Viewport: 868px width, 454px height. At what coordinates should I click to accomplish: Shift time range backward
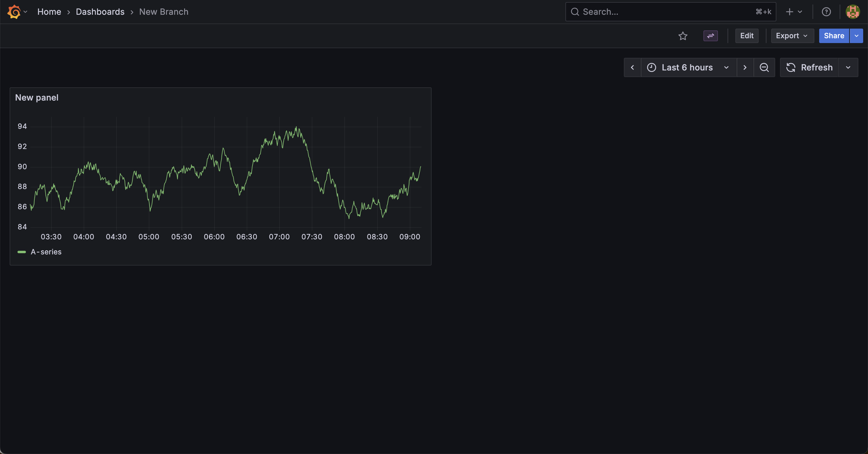(x=633, y=67)
